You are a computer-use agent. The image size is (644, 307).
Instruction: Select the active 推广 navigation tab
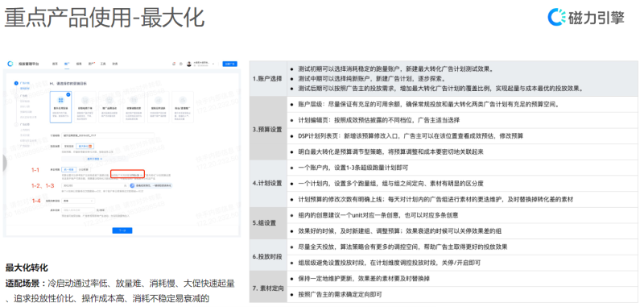coord(67,64)
